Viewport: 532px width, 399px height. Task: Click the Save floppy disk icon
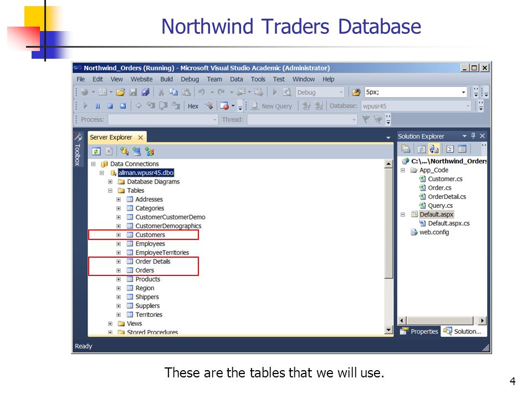133,93
